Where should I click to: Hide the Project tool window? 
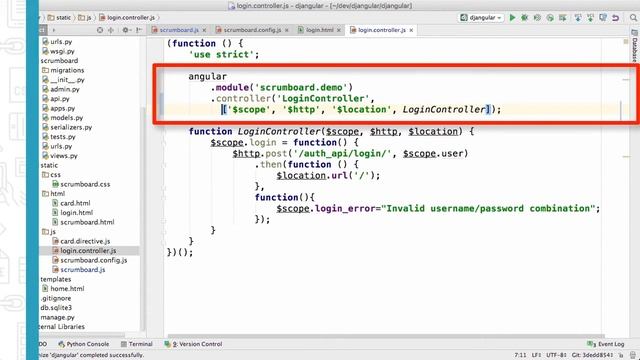(x=139, y=30)
